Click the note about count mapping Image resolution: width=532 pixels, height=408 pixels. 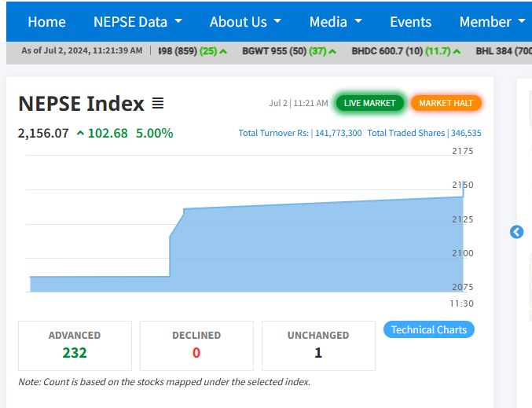(164, 382)
